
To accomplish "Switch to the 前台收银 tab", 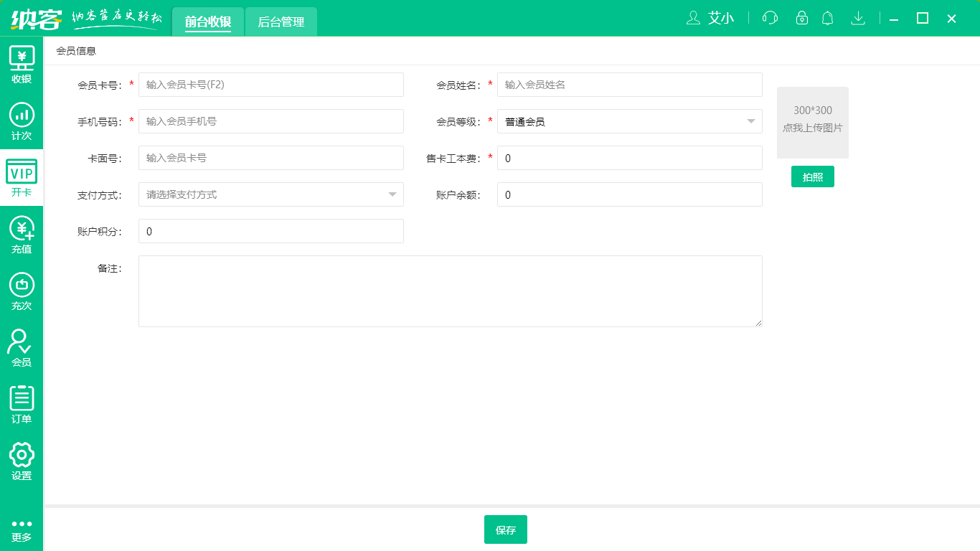I will (208, 22).
